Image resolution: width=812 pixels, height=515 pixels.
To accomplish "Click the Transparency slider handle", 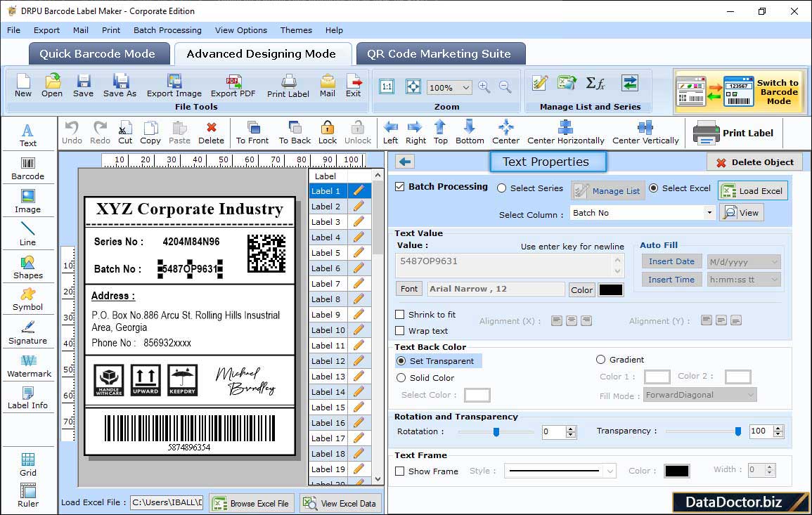I will (x=738, y=431).
